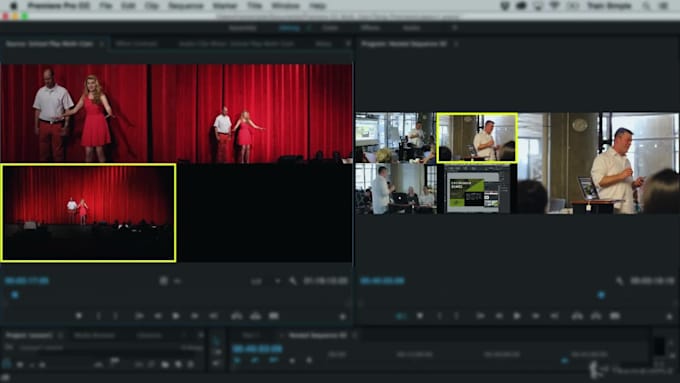This screenshot has height=383, width=680.
Task: Open Program monitor button editor plus icon
Action: (670, 317)
